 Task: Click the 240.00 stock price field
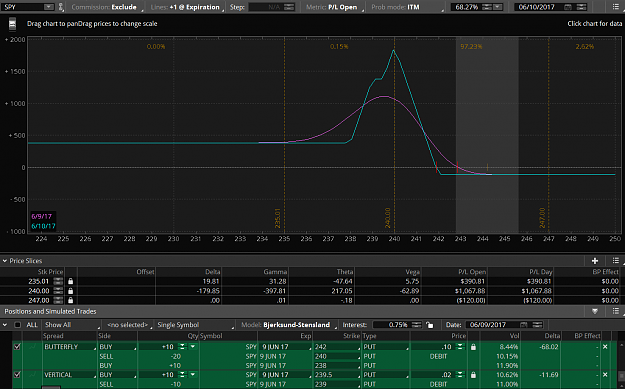(x=39, y=291)
